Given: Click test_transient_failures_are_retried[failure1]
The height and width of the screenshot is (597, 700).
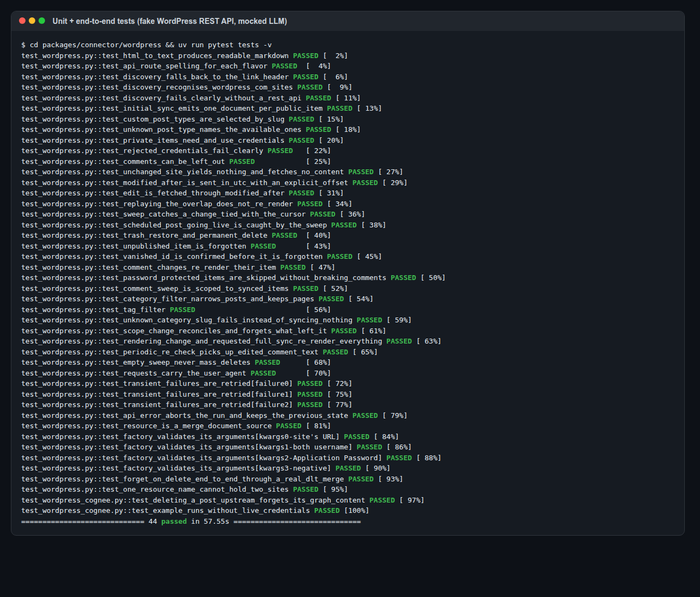Looking at the screenshot, I should click(187, 395).
